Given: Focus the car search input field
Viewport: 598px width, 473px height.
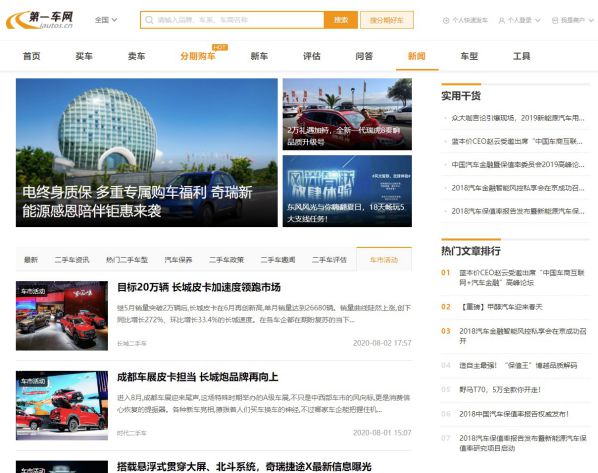Looking at the screenshot, I should [x=232, y=20].
